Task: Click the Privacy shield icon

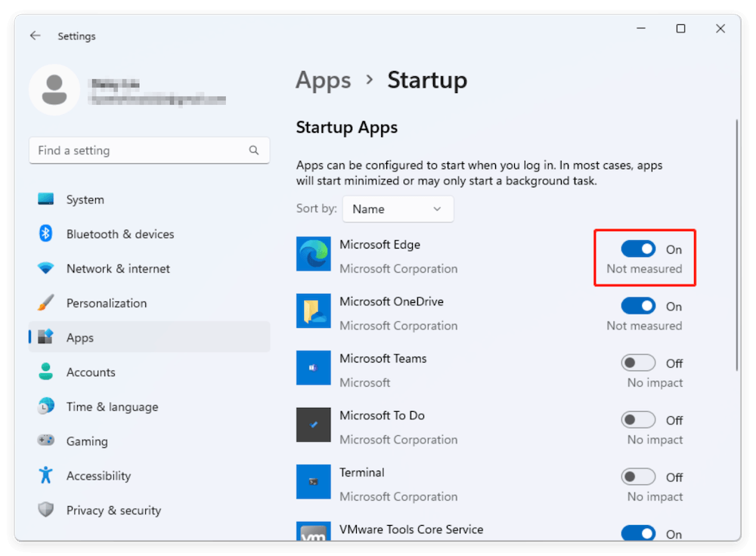Action: click(46, 510)
